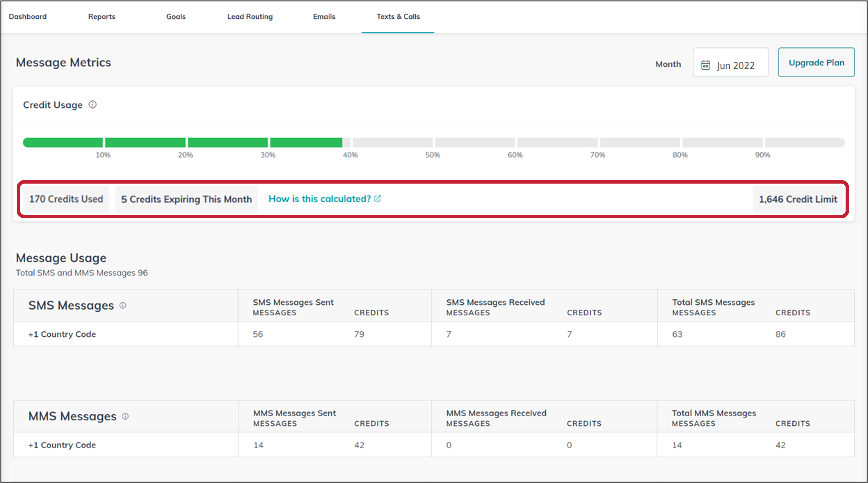Open the Goals tab
This screenshot has width=868, height=483.
(176, 16)
